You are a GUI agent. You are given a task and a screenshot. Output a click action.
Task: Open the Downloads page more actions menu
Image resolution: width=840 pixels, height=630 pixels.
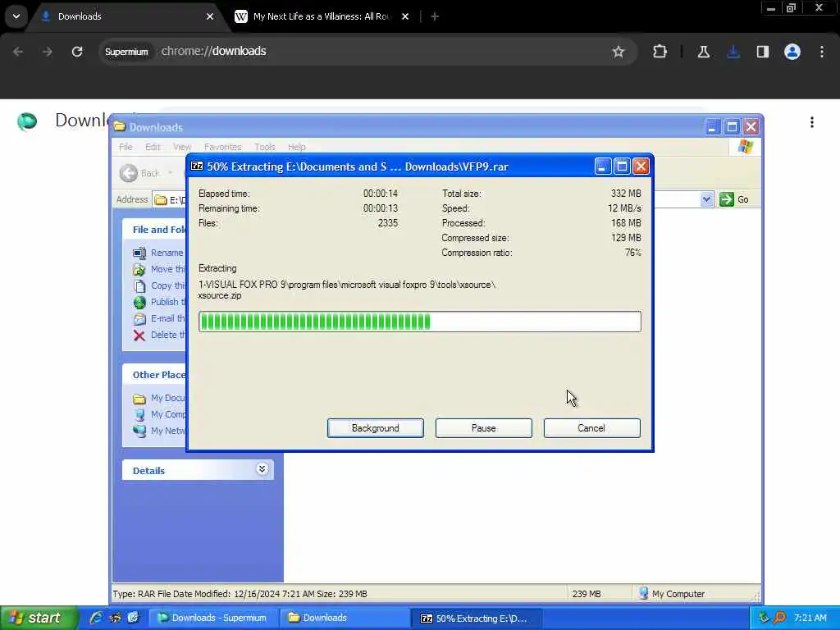[x=811, y=122]
